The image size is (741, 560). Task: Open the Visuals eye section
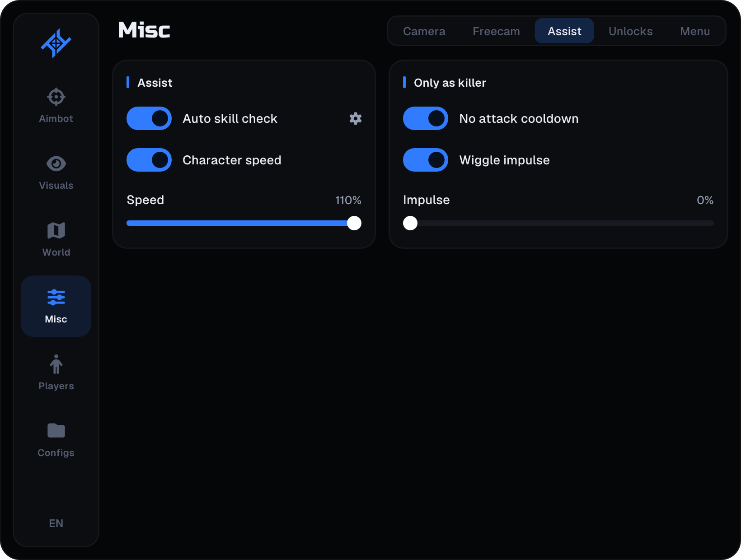(x=56, y=173)
